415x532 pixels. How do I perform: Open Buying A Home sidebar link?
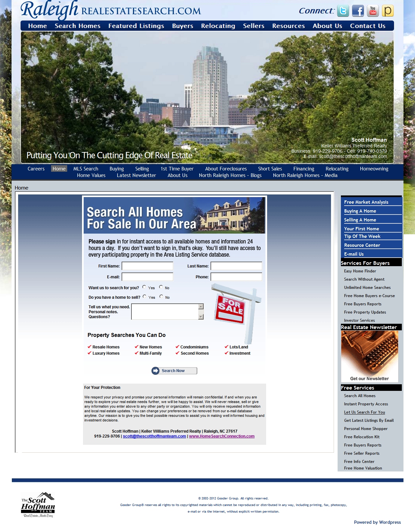[x=360, y=211]
